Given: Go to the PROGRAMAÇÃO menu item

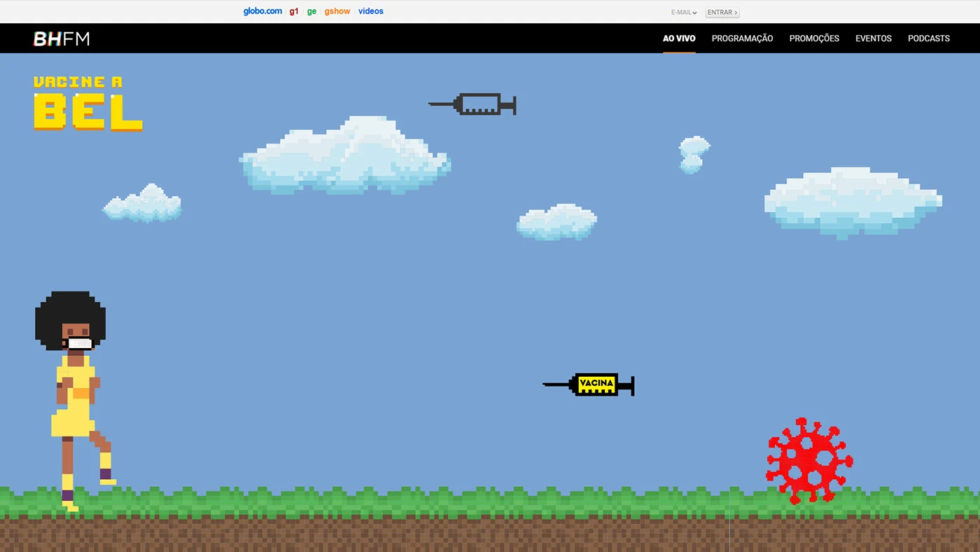Looking at the screenshot, I should pos(742,39).
